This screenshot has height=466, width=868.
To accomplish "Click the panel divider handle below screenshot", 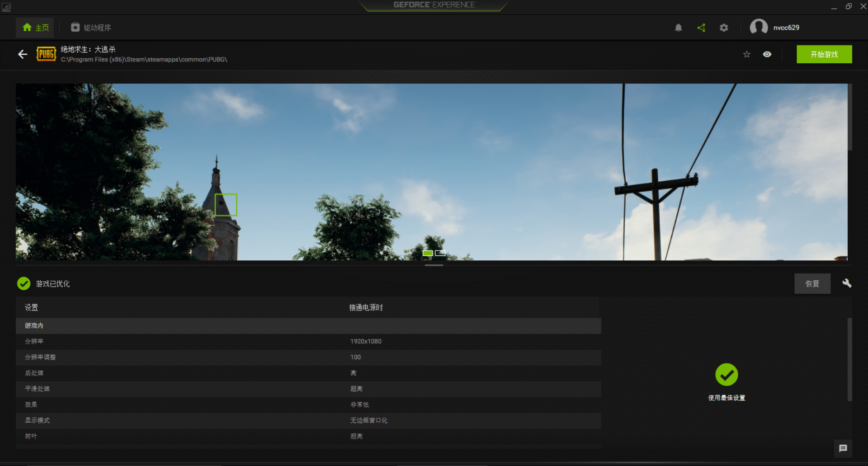I will pyautogui.click(x=434, y=265).
